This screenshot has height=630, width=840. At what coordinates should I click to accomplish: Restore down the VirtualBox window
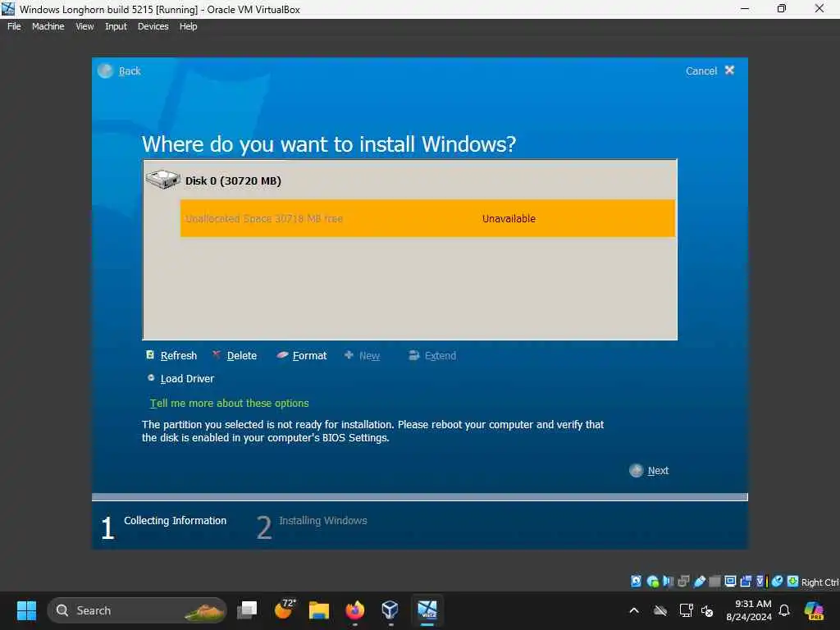point(782,8)
